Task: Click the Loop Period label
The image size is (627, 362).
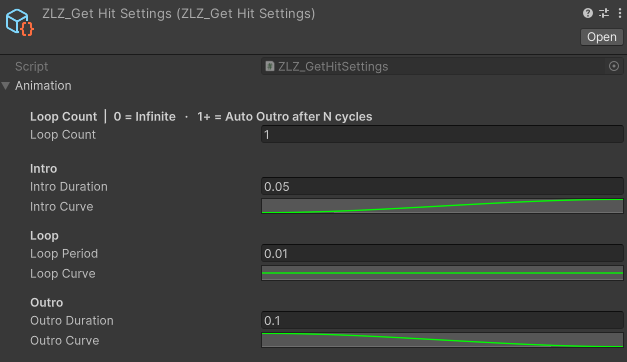Action: pyautogui.click(x=64, y=254)
